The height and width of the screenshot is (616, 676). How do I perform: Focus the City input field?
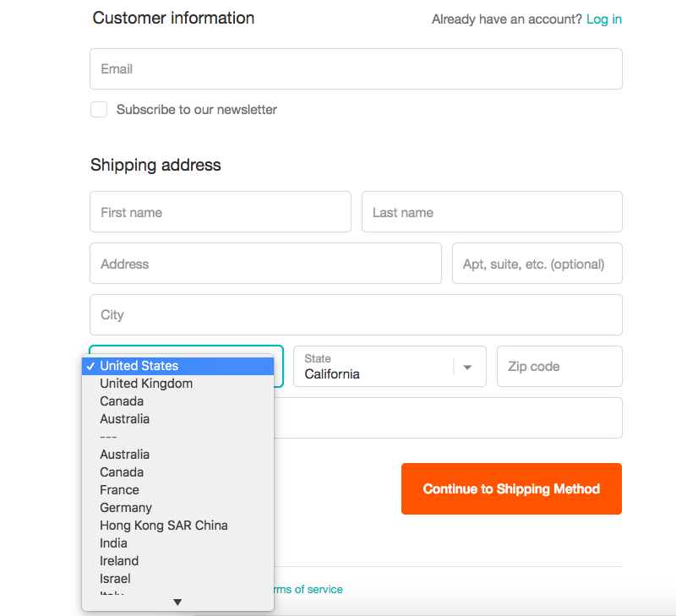356,315
